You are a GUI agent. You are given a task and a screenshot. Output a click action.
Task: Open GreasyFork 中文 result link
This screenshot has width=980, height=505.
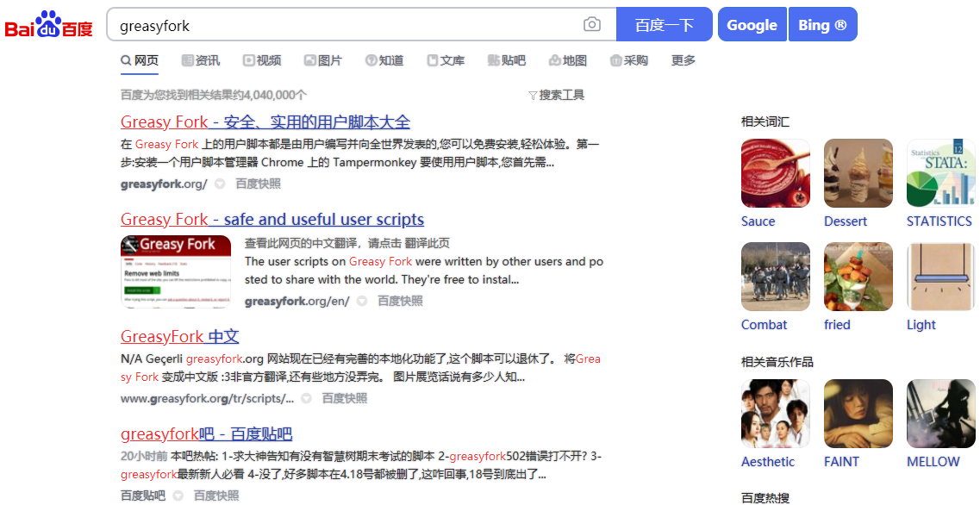[180, 336]
